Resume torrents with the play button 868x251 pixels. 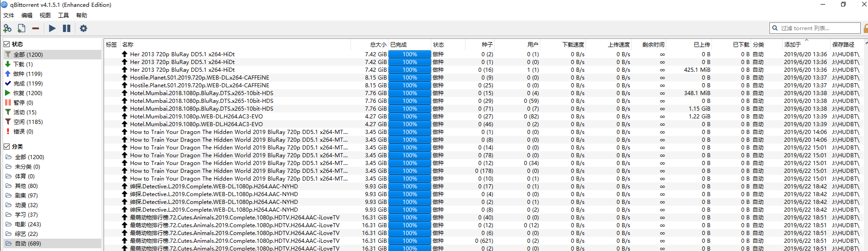click(x=52, y=28)
